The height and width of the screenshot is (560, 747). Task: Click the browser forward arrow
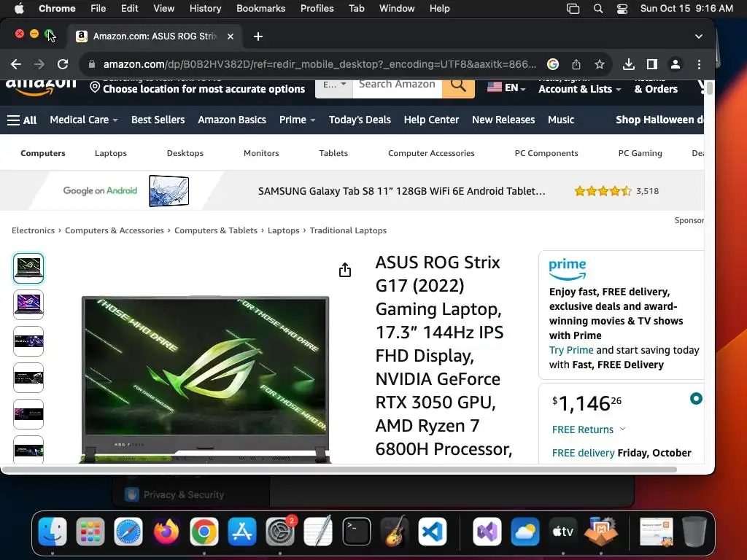(39, 64)
